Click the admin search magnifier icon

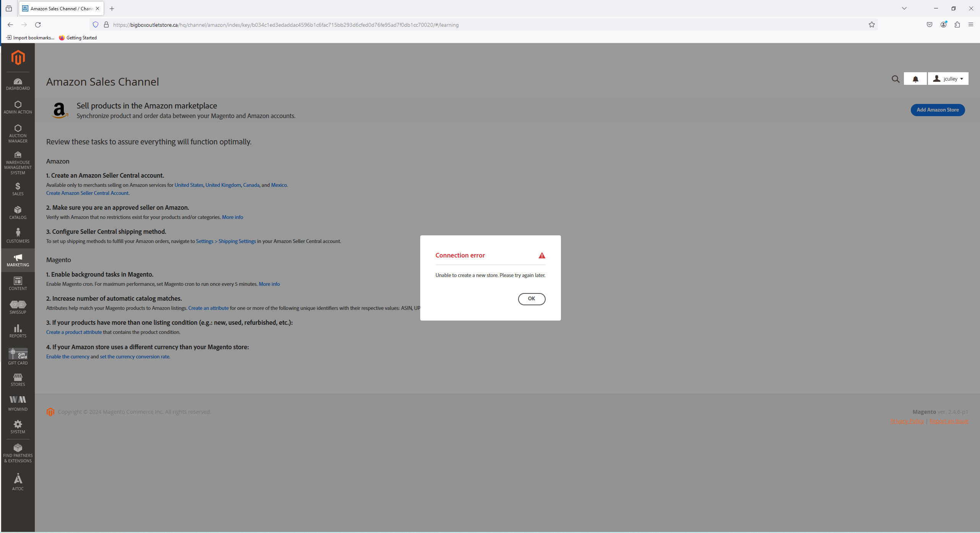point(895,79)
